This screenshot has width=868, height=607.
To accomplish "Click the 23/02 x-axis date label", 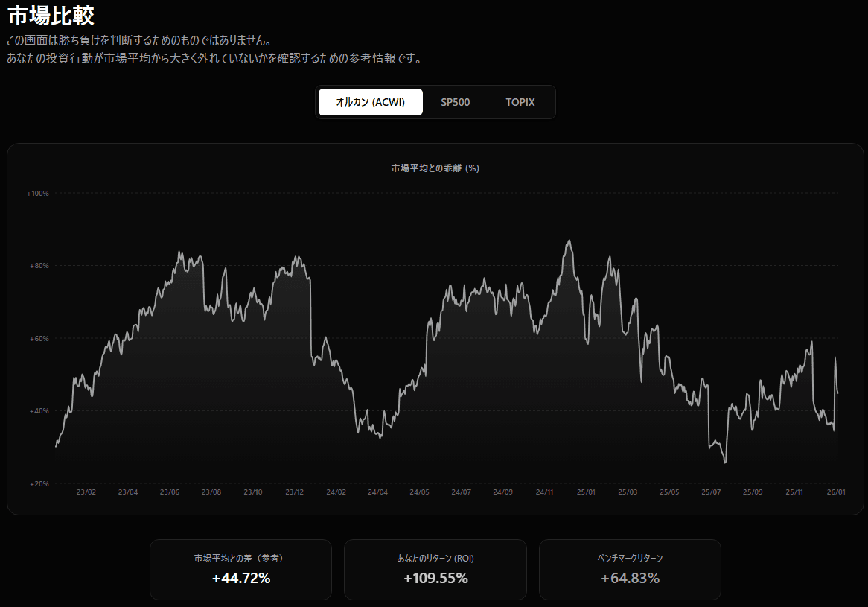I will pos(86,492).
